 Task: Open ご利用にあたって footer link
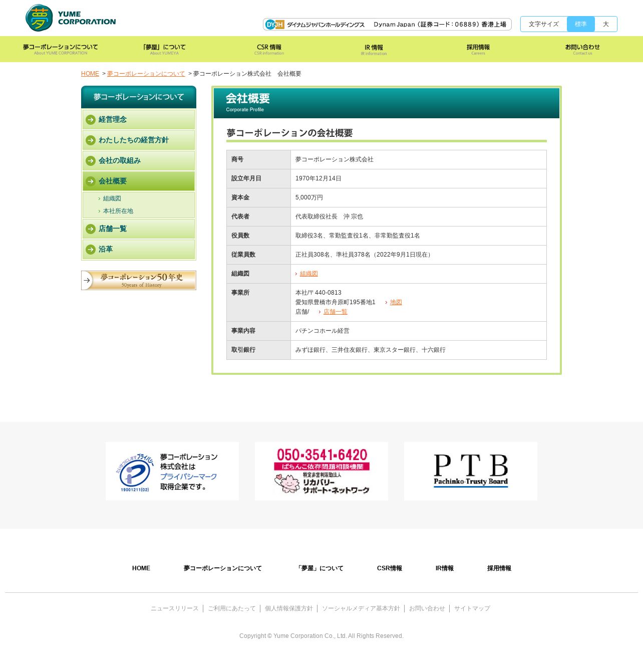(x=232, y=608)
